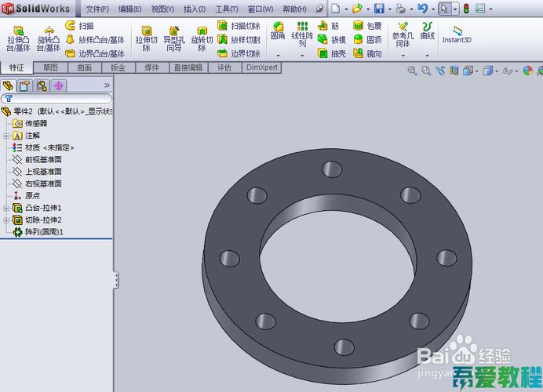Select the 旋转凸台/基体 revolve boss tool
The height and width of the screenshot is (392, 543).
[49, 38]
